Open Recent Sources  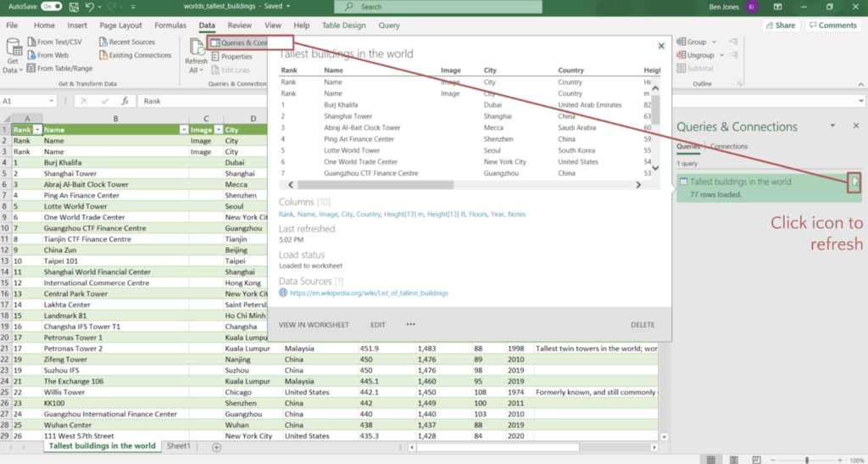click(x=127, y=42)
